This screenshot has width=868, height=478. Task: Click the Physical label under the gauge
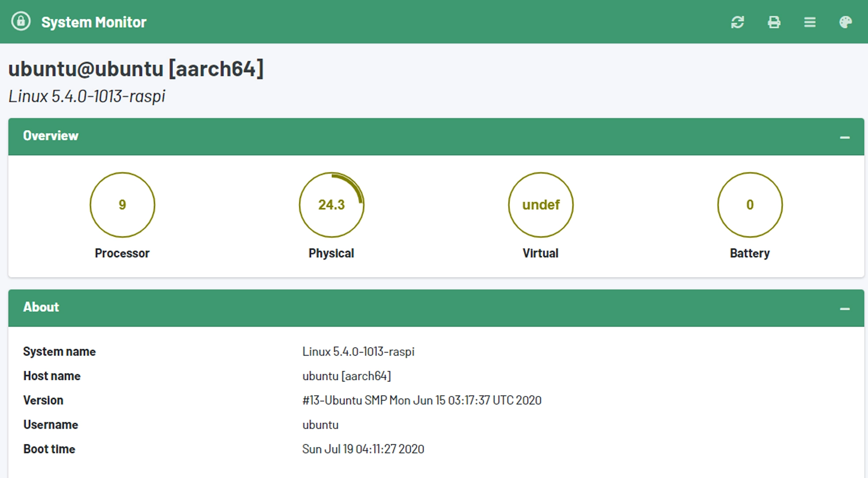pyautogui.click(x=331, y=253)
